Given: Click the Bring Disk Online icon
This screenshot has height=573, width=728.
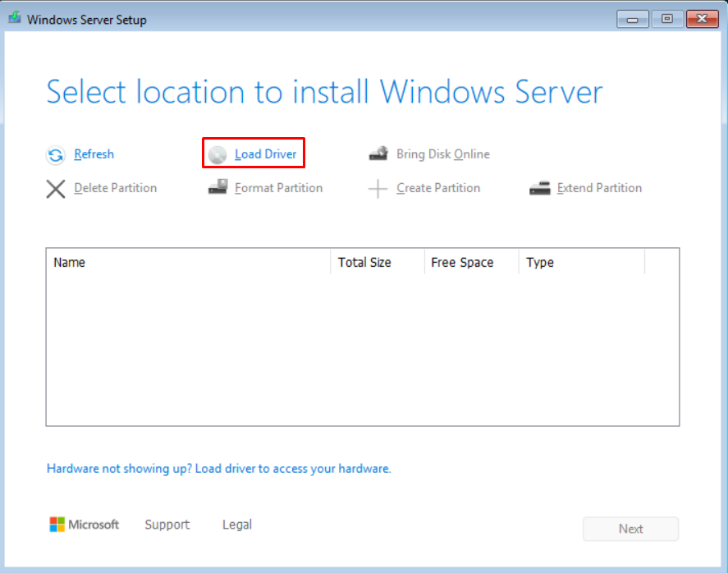Looking at the screenshot, I should click(x=378, y=154).
